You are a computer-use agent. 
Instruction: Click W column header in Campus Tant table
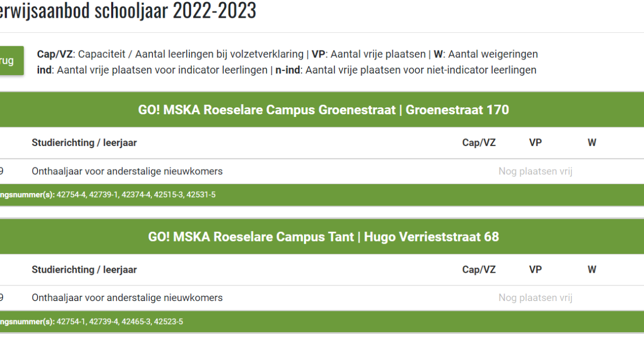tap(591, 269)
